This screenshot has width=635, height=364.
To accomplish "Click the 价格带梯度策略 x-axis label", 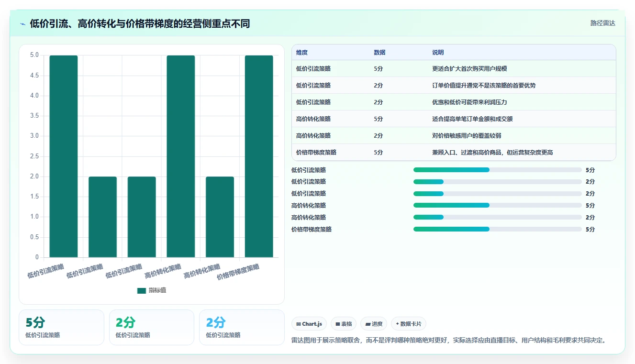I will (x=238, y=272).
